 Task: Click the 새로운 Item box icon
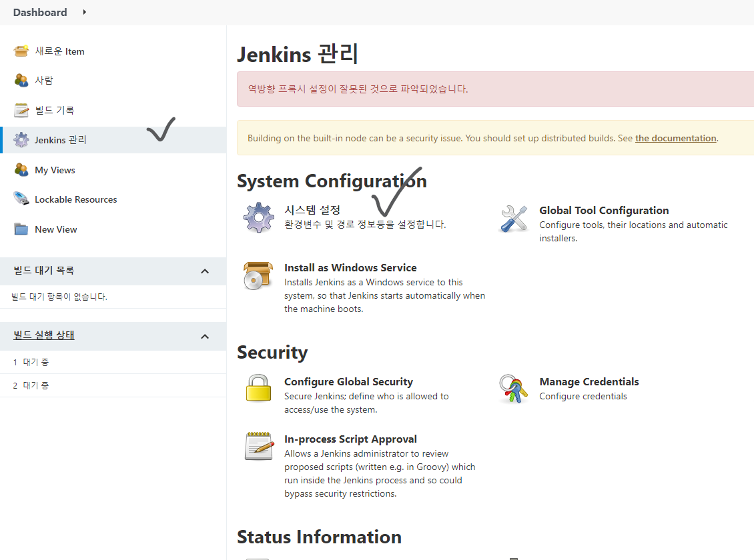[21, 51]
